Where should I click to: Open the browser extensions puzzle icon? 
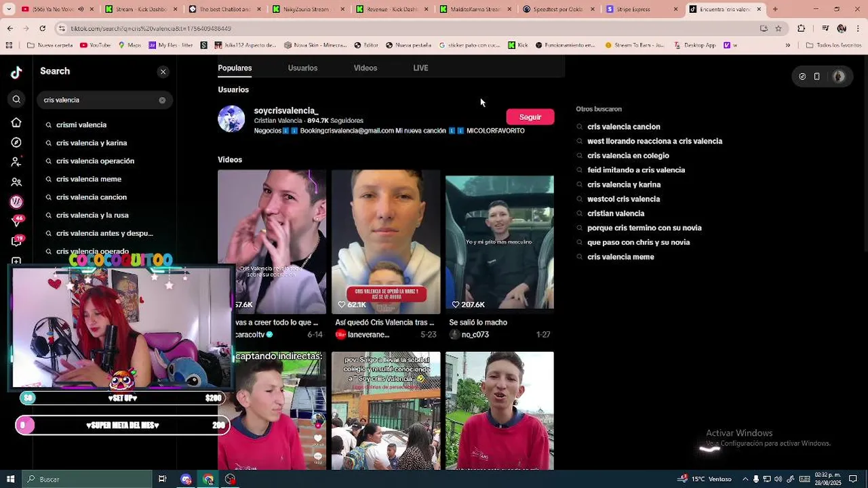(802, 28)
